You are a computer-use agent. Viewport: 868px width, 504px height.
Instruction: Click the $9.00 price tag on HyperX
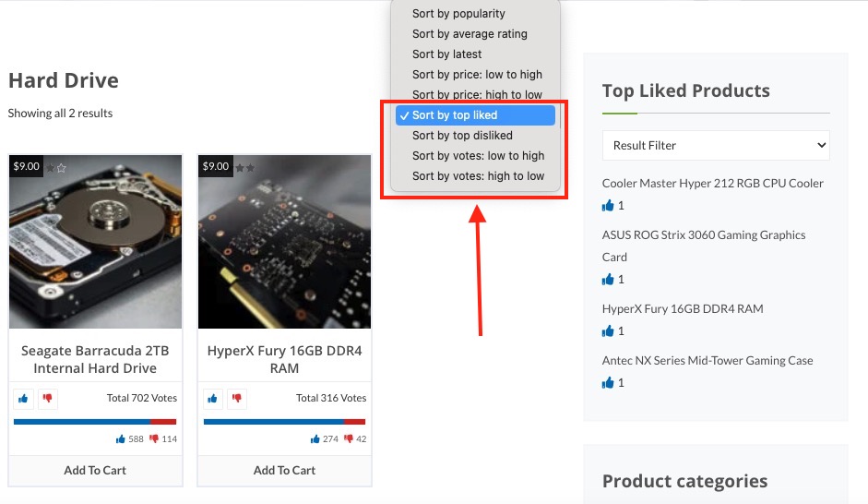(215, 166)
